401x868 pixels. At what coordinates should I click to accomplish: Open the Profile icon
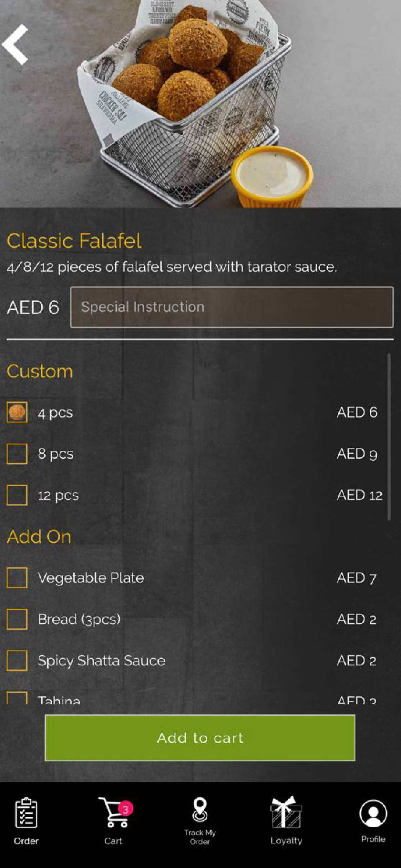[373, 813]
